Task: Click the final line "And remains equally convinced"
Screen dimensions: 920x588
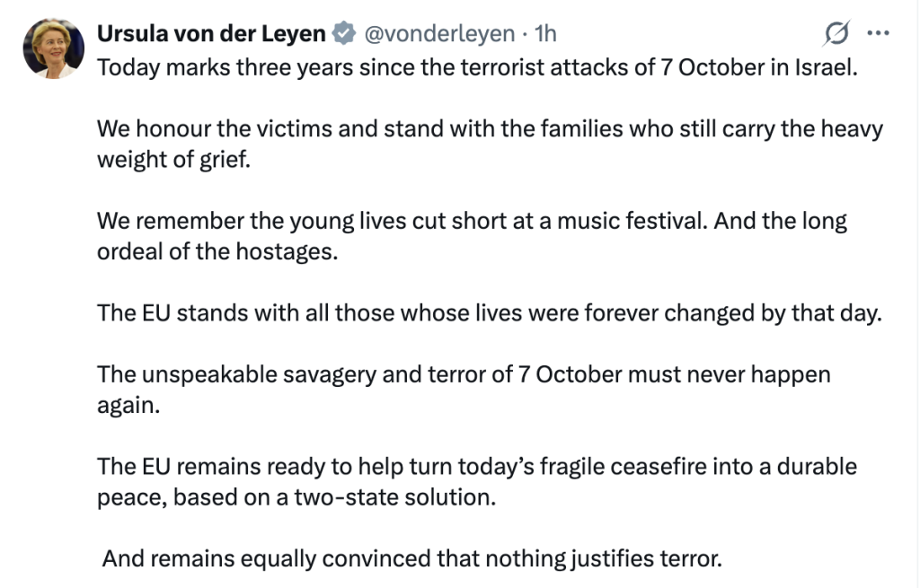Action: [x=411, y=558]
